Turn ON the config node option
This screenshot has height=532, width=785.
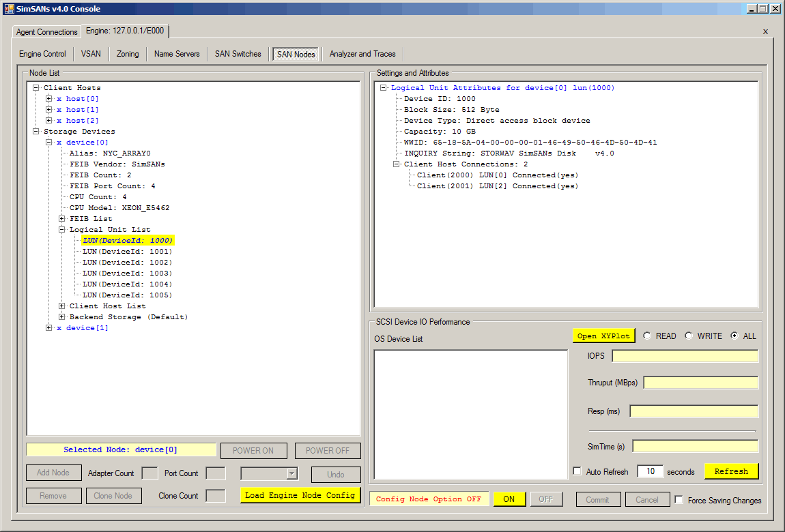(509, 499)
